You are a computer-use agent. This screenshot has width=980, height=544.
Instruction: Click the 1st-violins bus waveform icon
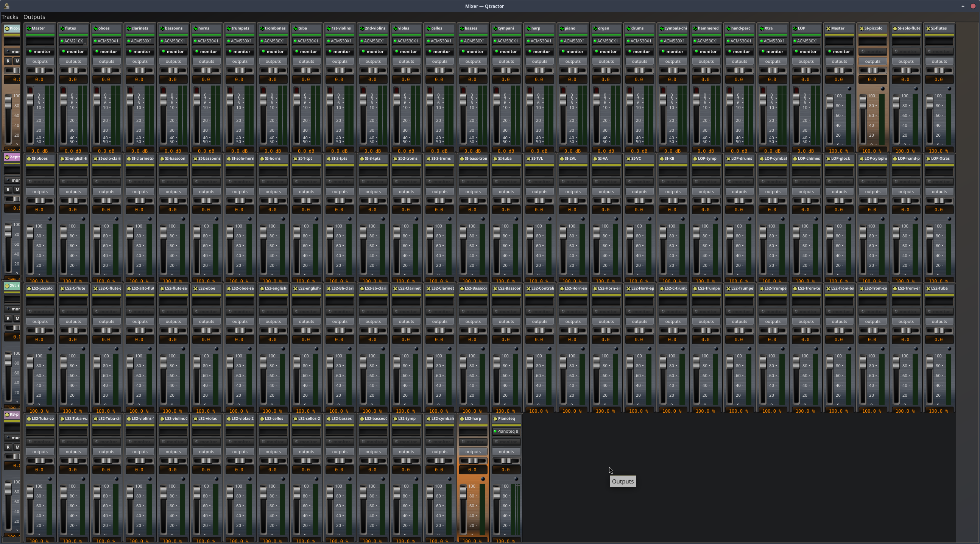click(x=329, y=28)
